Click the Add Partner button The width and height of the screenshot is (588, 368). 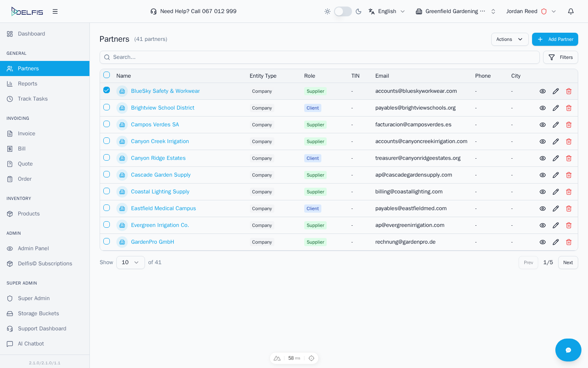[x=555, y=39]
